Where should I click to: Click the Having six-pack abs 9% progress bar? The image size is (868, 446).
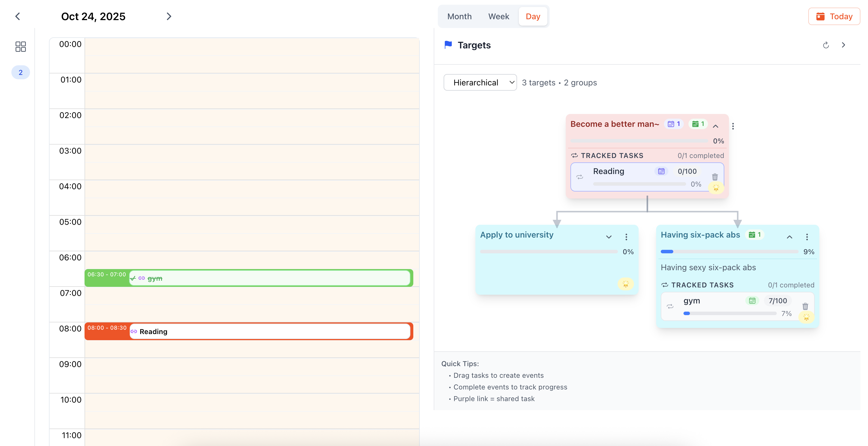tap(729, 252)
